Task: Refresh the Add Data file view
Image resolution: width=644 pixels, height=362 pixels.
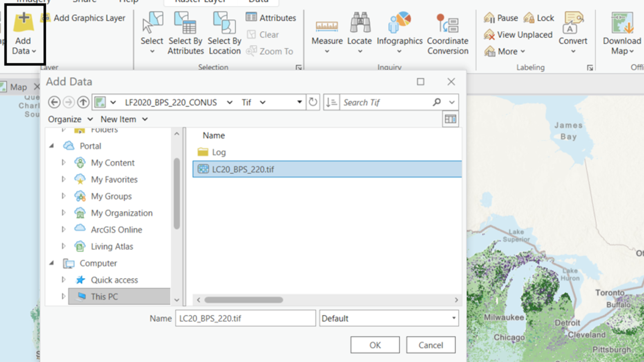Action: (x=312, y=102)
